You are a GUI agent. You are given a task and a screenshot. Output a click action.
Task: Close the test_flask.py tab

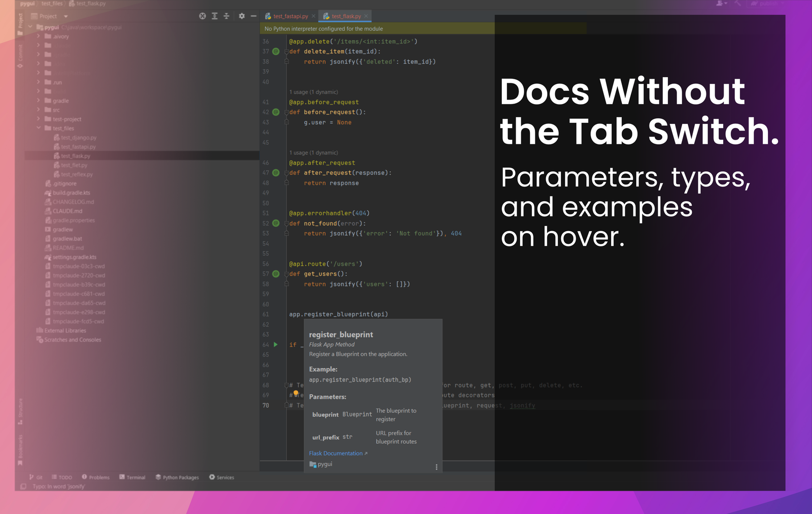366,16
